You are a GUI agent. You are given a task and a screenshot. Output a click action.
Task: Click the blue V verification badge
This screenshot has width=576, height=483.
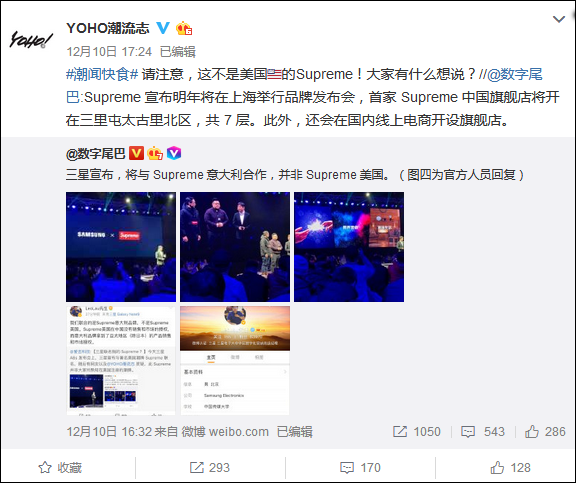(163, 28)
